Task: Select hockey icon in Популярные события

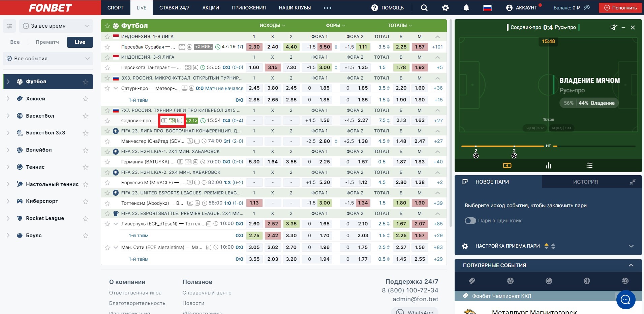Action: pos(472,281)
